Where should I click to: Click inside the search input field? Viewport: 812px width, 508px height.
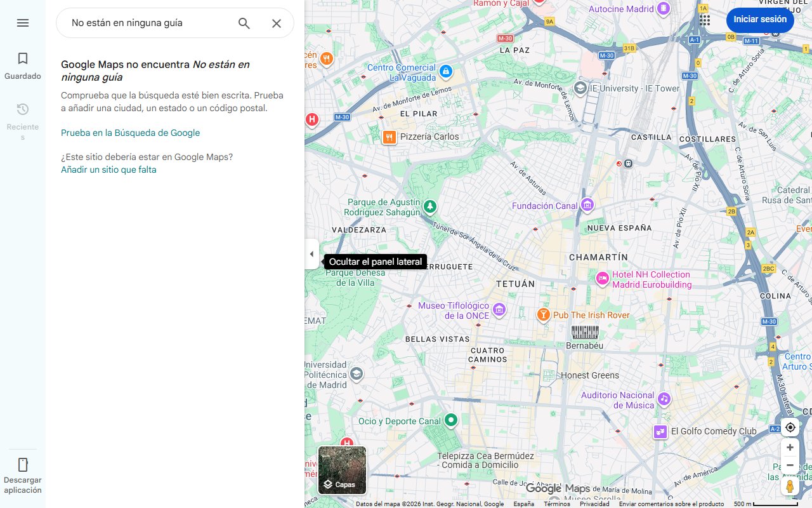[x=146, y=23]
